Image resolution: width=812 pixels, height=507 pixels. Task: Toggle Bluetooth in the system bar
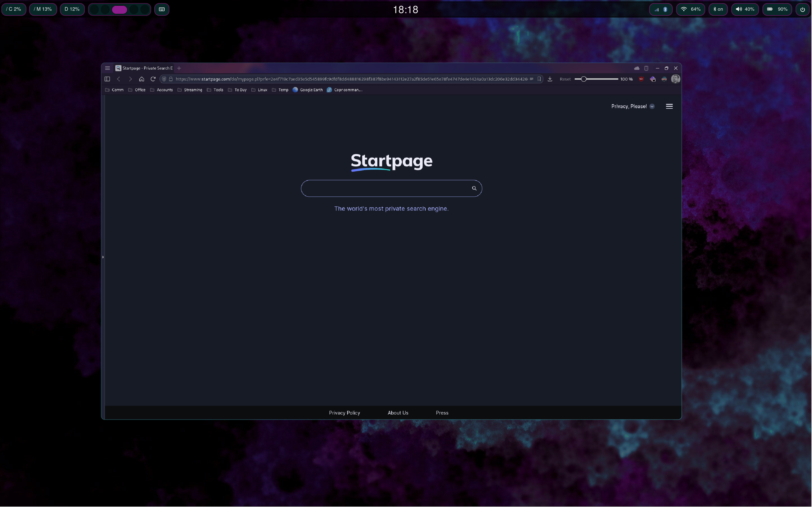[x=718, y=9]
